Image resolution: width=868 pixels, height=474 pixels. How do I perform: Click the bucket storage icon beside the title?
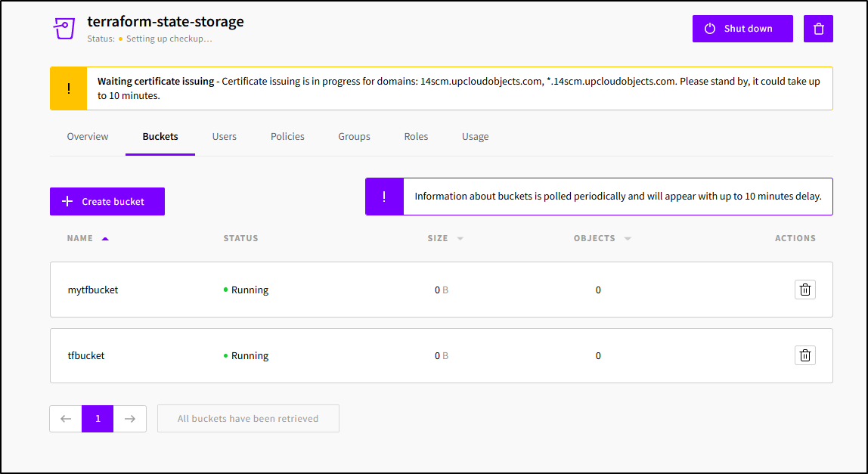coord(64,29)
